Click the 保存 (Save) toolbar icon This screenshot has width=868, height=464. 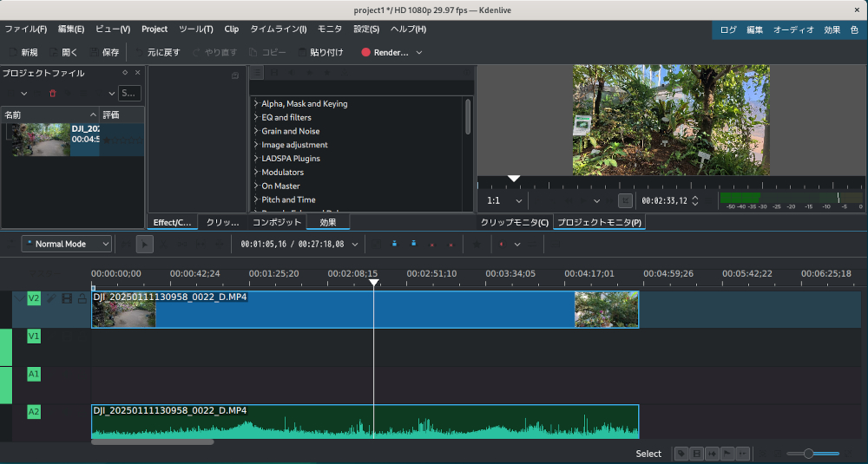tap(104, 52)
